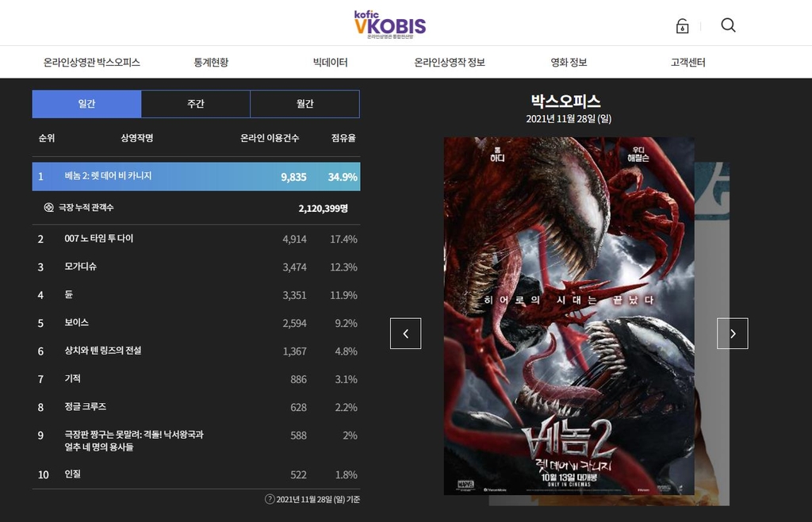Open the 고객센터 menu

688,62
